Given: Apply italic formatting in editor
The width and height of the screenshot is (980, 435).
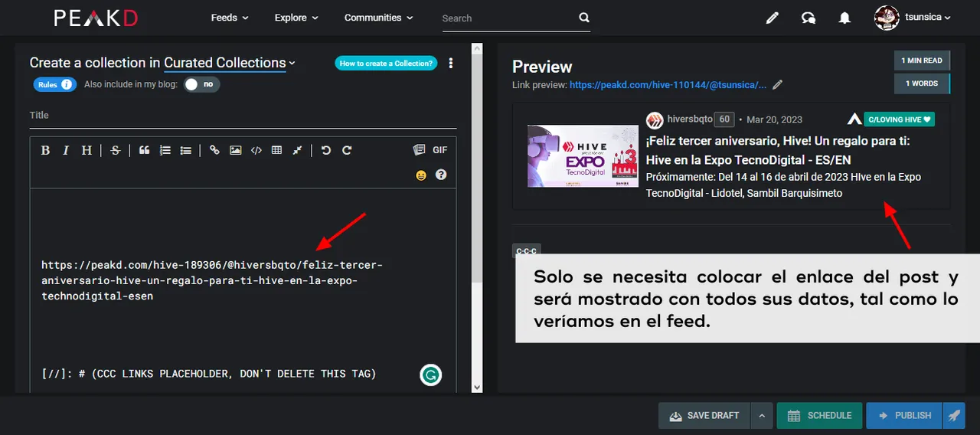Looking at the screenshot, I should click(66, 150).
